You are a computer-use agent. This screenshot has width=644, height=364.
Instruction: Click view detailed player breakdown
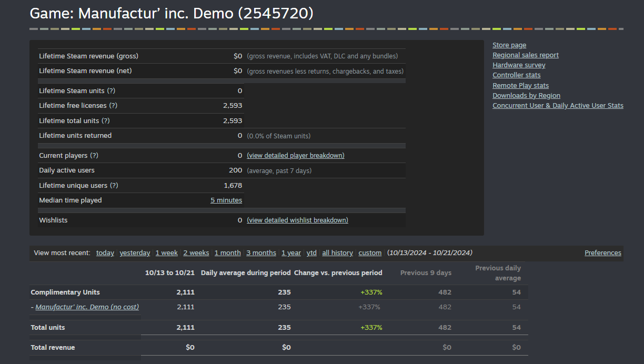296,156
